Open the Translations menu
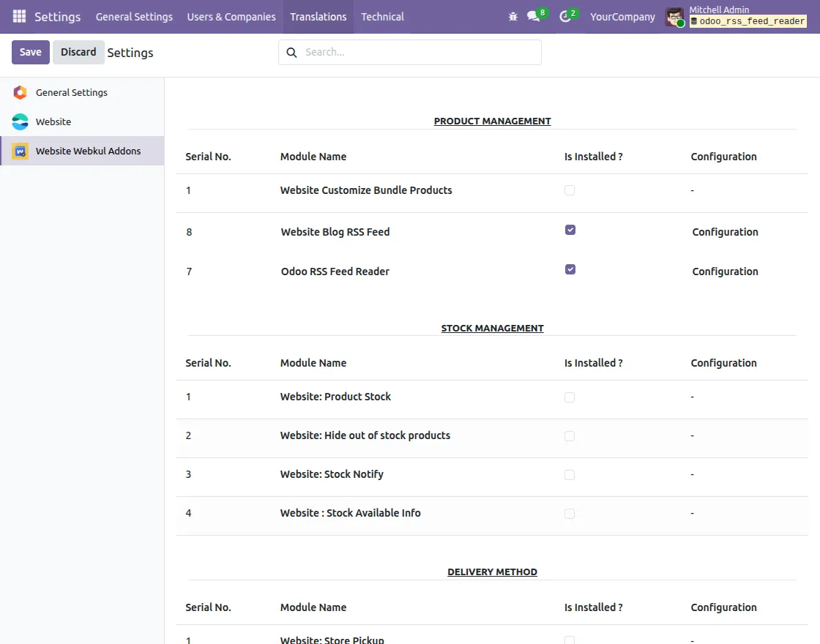Viewport: 820px width, 644px height. click(x=318, y=16)
